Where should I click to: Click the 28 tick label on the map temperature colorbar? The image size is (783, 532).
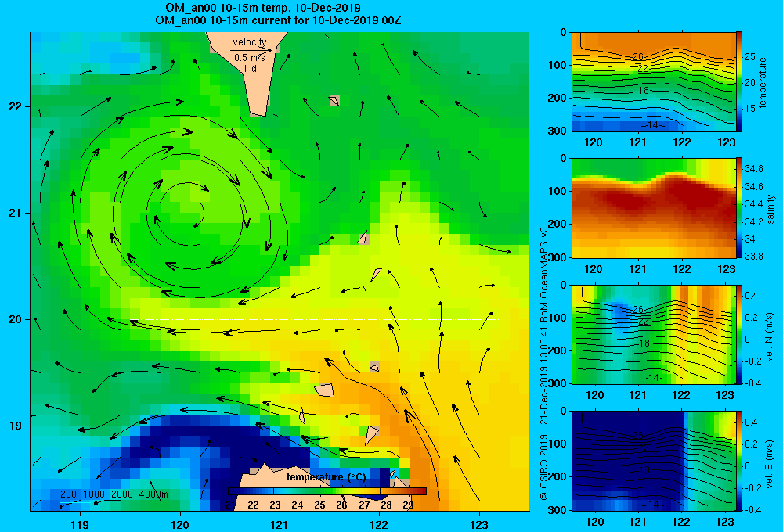386,505
